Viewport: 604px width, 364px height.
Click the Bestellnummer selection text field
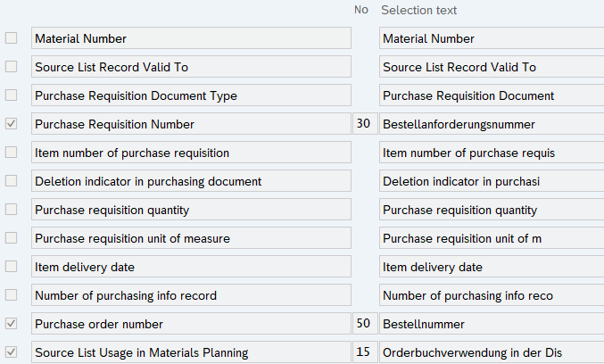pos(491,324)
